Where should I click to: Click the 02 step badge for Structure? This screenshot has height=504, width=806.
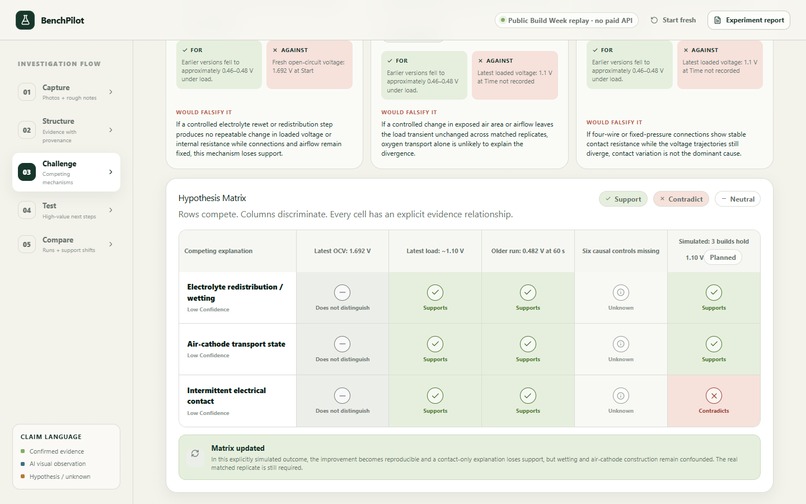(27, 130)
